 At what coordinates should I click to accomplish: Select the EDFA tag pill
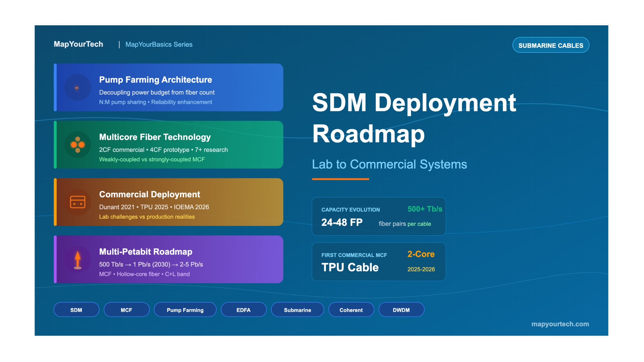coord(243,310)
